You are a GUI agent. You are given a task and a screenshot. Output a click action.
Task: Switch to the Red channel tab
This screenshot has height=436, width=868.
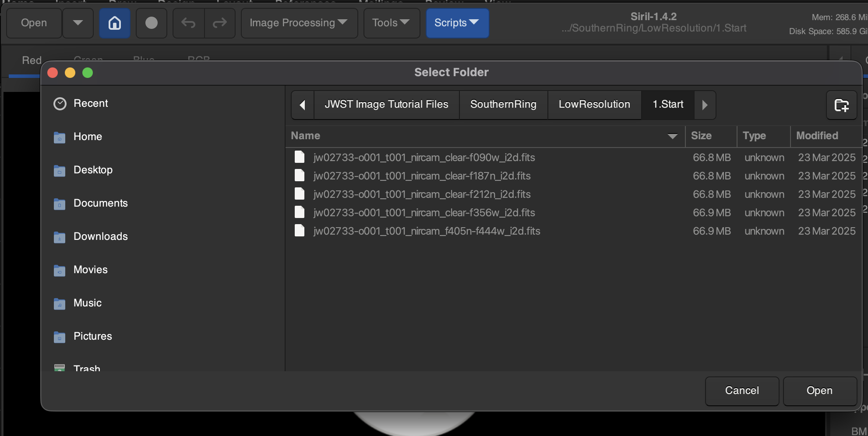[x=31, y=60]
